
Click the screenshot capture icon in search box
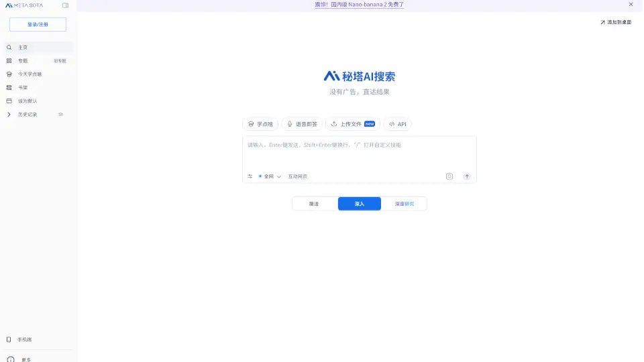pos(449,176)
